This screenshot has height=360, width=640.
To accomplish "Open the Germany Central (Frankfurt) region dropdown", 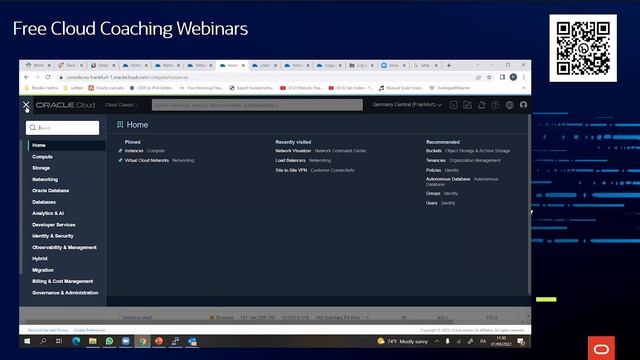I will (407, 105).
